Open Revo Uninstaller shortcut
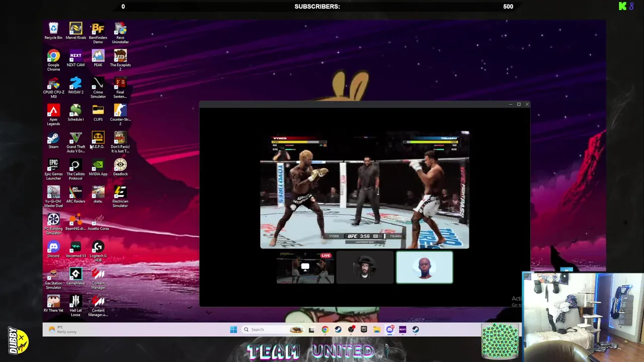Image resolution: width=644 pixels, height=362 pixels. coord(120,33)
